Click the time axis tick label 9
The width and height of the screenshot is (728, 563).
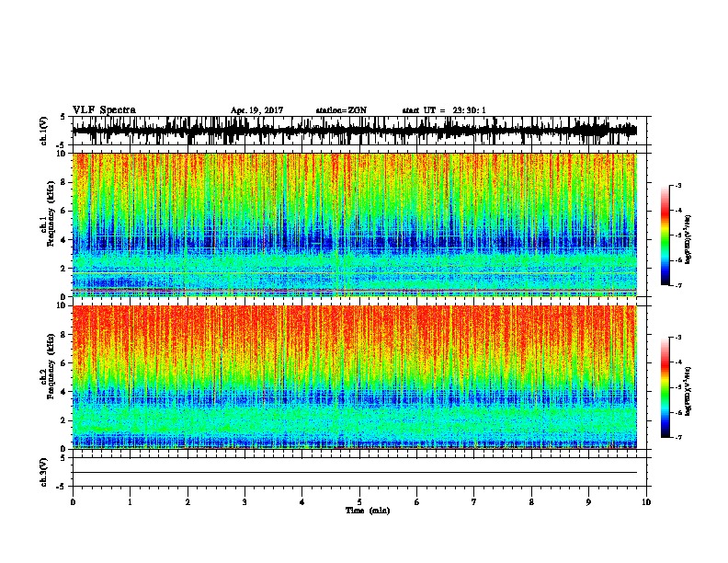(588, 502)
